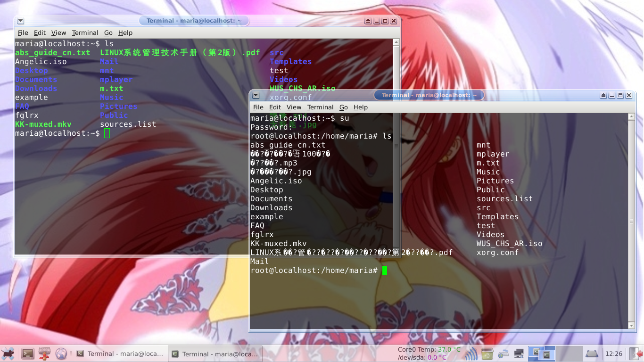Click the keyboard and globe tray icon
Screen dimensions: 644x362
tap(504, 353)
